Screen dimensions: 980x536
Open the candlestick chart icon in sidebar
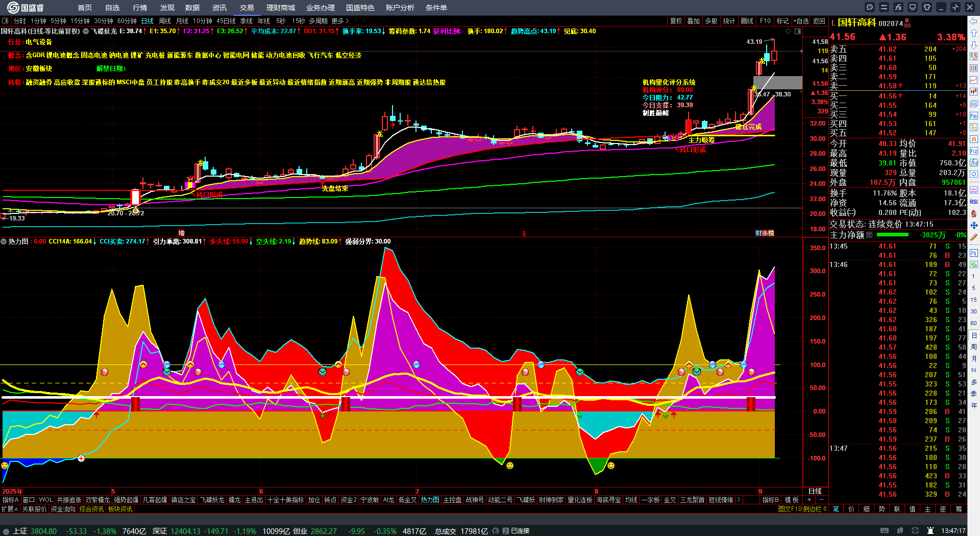coord(974,92)
